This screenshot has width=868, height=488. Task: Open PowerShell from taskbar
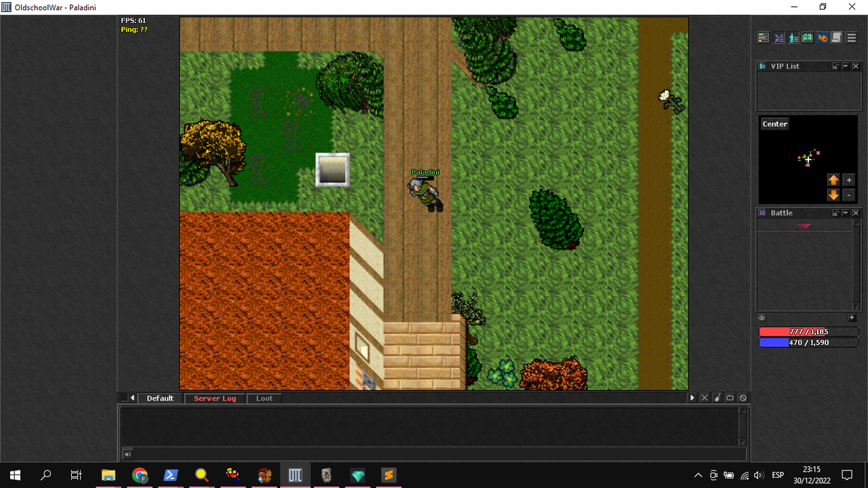171,475
